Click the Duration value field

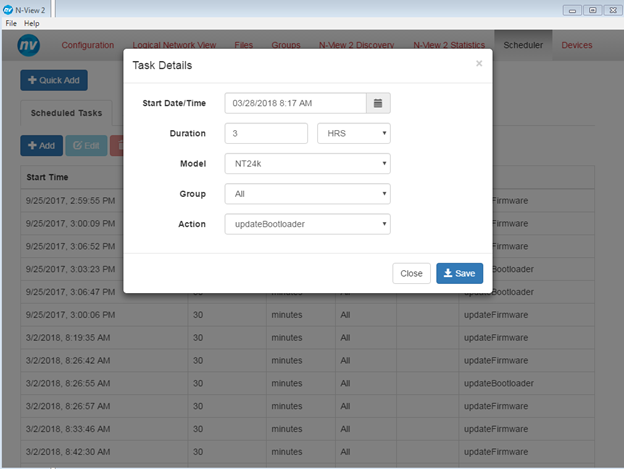266,133
